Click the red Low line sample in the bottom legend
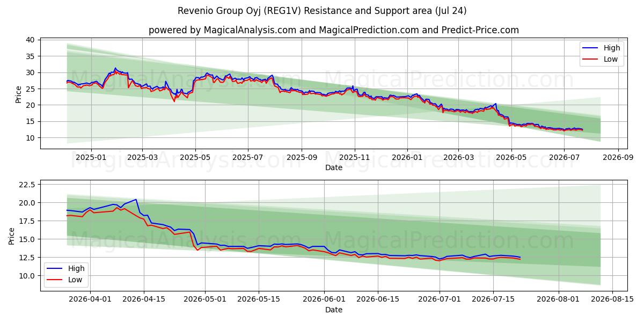The image size is (644, 322). pyautogui.click(x=54, y=279)
